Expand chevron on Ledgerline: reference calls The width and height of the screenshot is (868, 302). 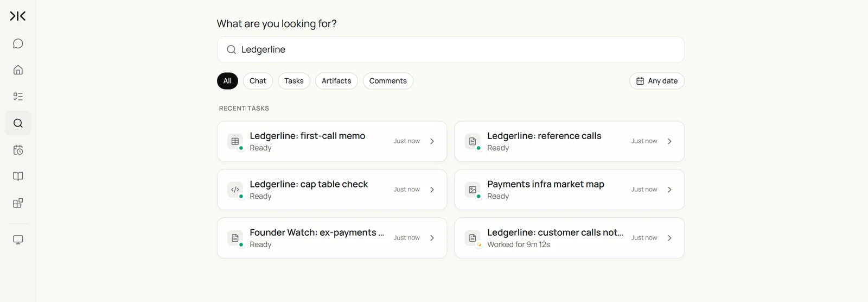tap(670, 141)
